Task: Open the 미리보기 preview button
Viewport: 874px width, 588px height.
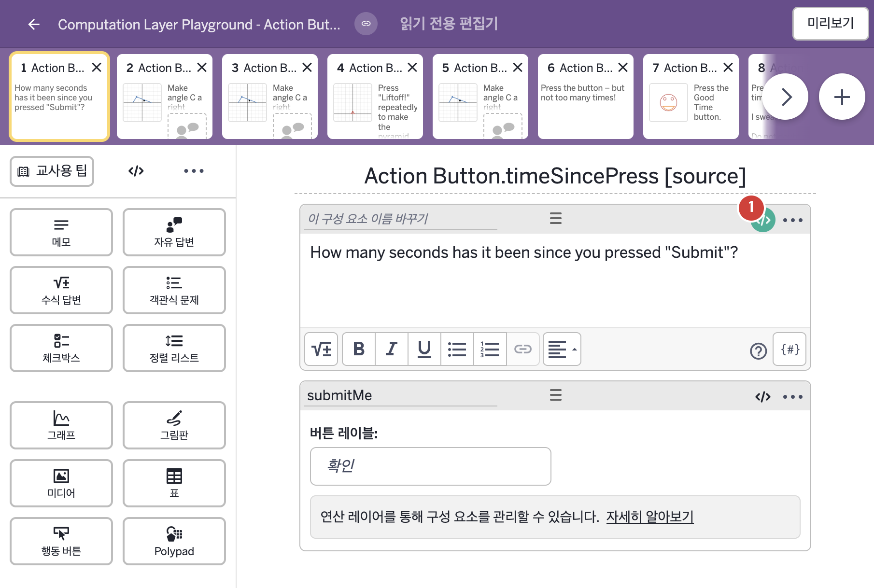Action: coord(831,23)
